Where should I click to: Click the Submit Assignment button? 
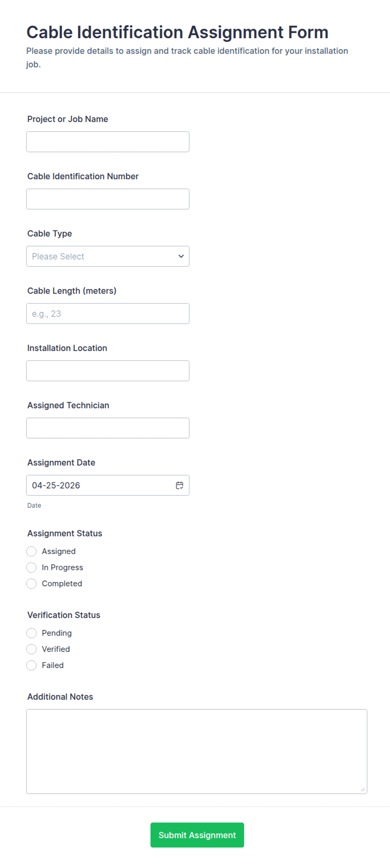tap(197, 835)
